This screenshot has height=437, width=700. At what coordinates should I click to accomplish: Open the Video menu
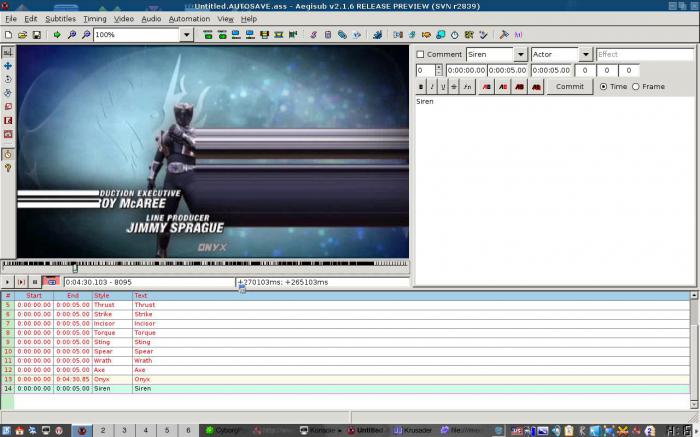[124, 19]
